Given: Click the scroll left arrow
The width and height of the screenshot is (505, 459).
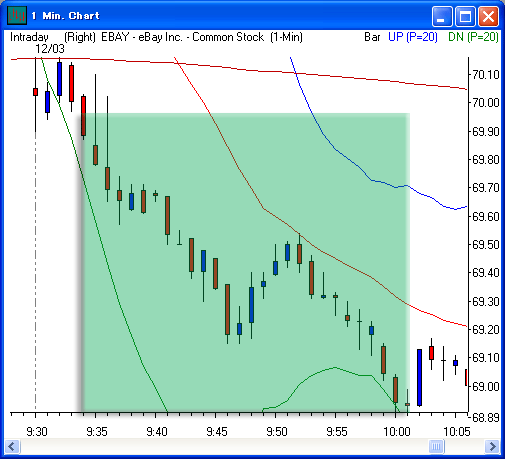Looking at the screenshot, I should click(13, 446).
